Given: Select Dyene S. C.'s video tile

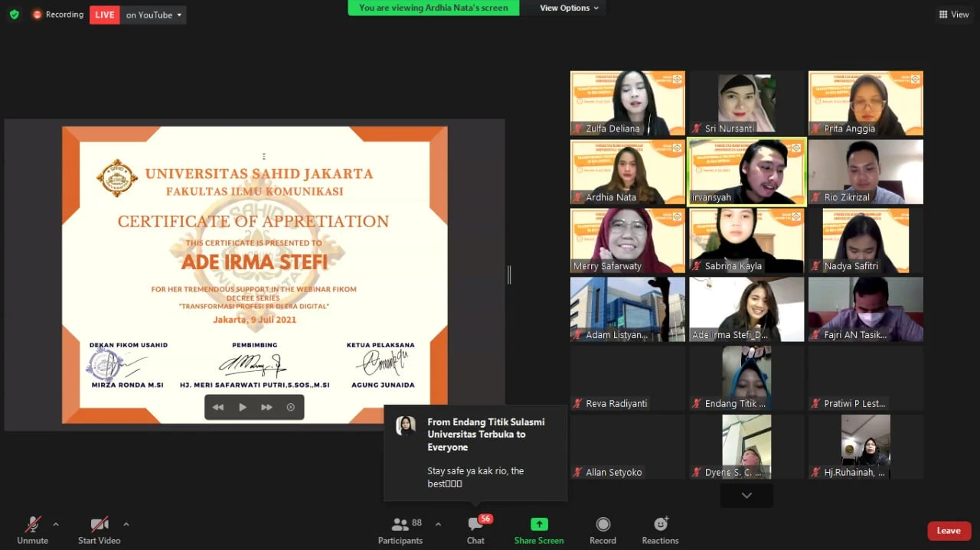Looking at the screenshot, I should (746, 447).
